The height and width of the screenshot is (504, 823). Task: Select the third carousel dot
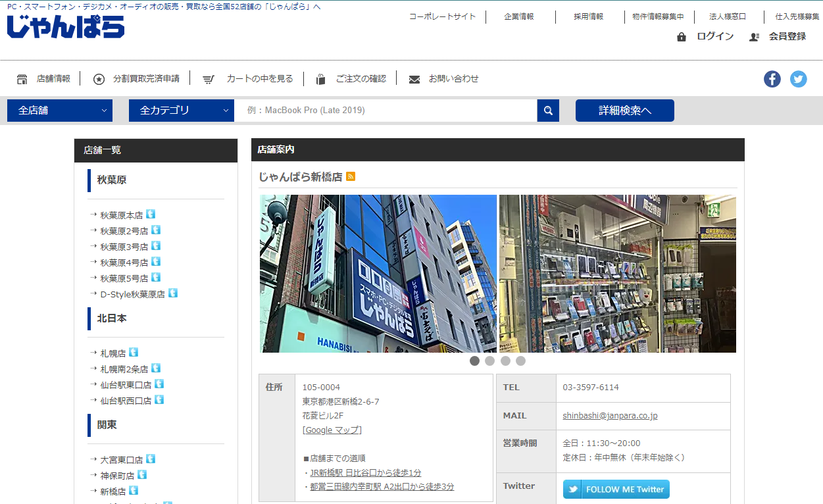click(505, 361)
